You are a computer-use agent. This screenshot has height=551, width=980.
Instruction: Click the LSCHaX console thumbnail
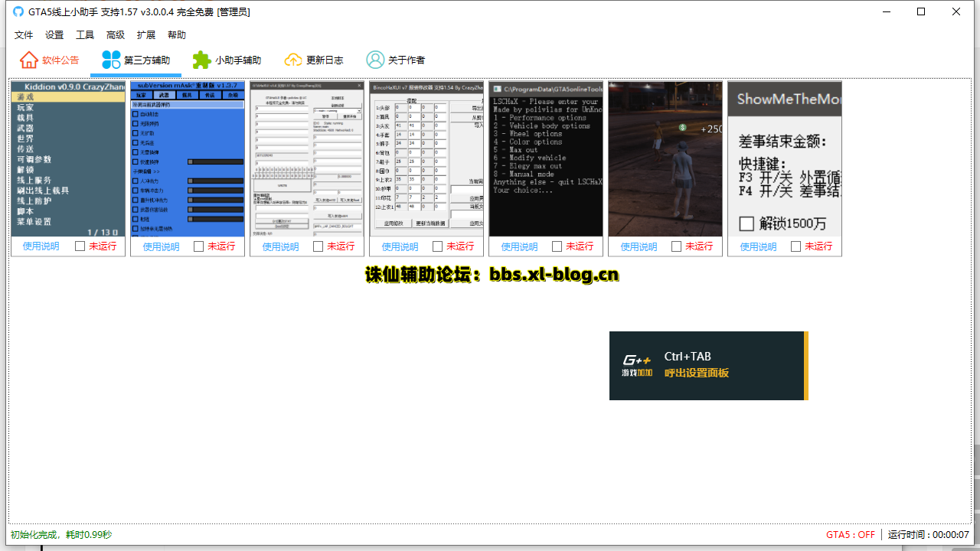(x=546, y=159)
